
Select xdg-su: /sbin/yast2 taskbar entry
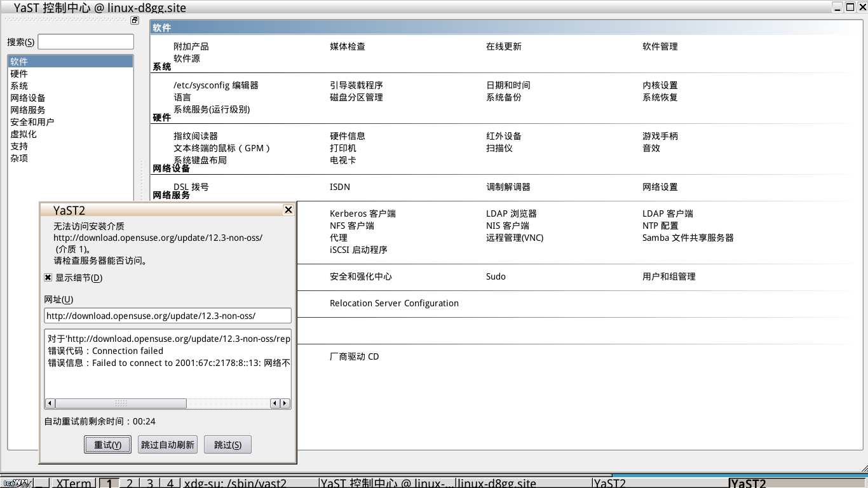(250, 483)
